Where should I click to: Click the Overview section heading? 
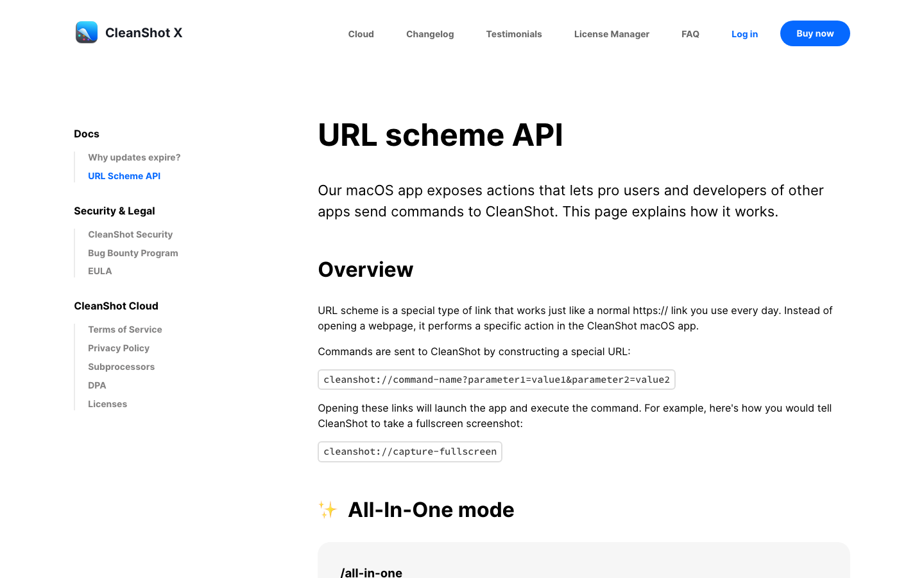coord(366,270)
